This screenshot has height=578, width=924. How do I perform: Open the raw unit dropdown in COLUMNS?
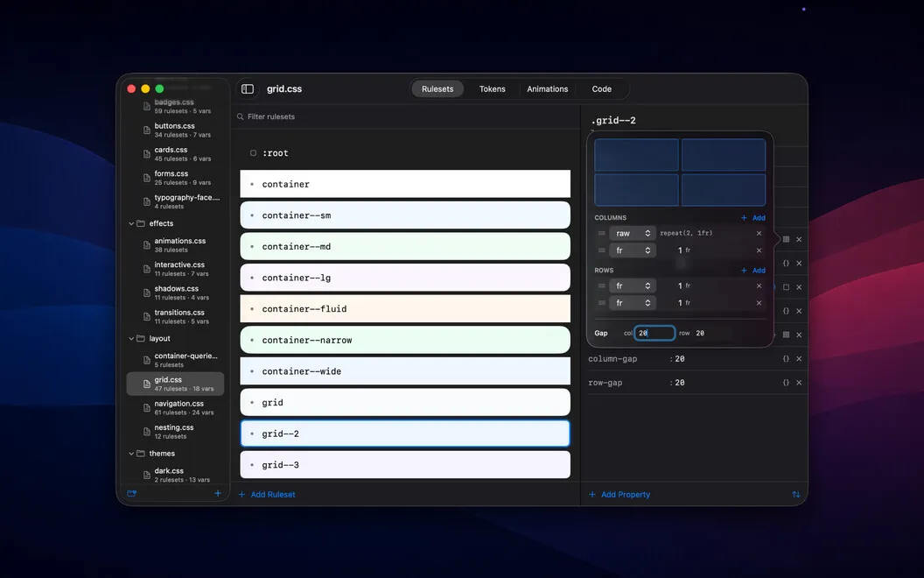[x=633, y=234]
